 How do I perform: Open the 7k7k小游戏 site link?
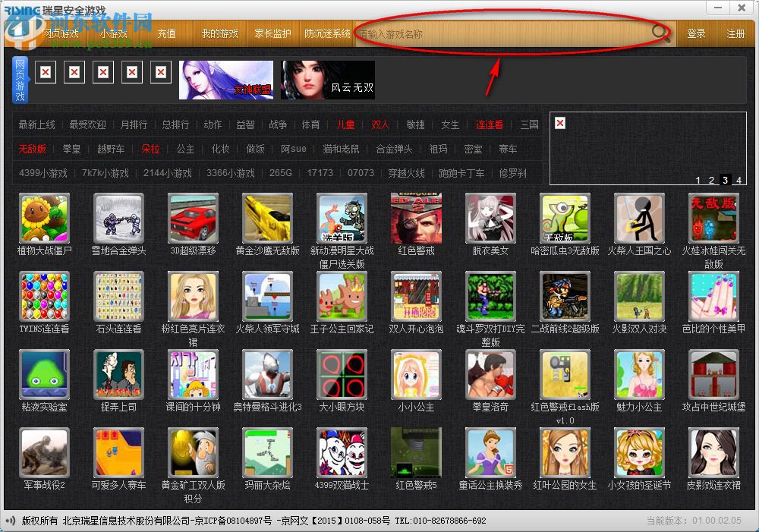tap(106, 173)
